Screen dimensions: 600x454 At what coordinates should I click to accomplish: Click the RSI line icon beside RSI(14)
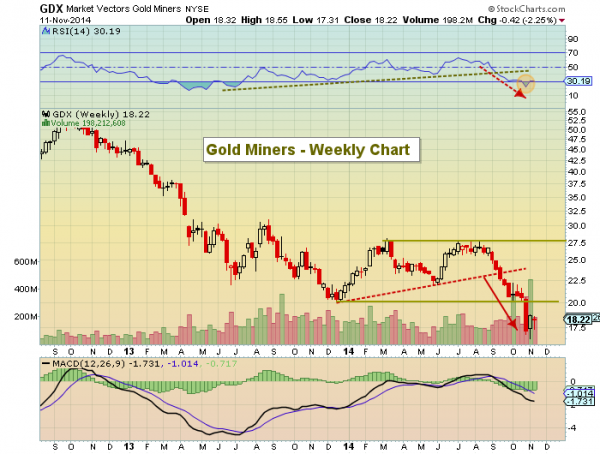[46, 31]
